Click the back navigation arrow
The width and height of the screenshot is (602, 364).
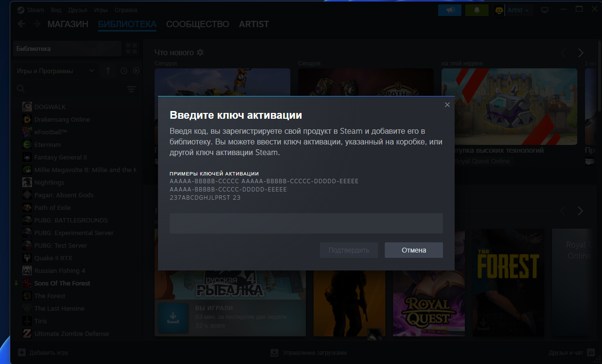coord(21,24)
